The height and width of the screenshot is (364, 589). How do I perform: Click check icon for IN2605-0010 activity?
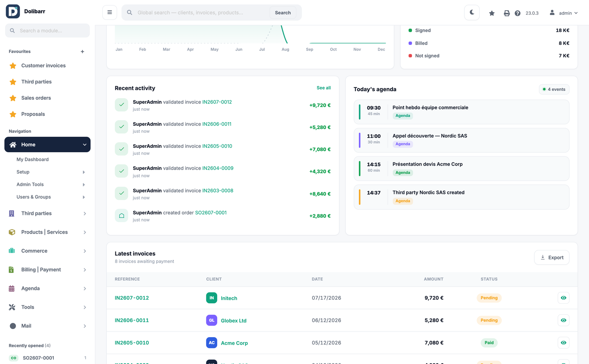(121, 149)
